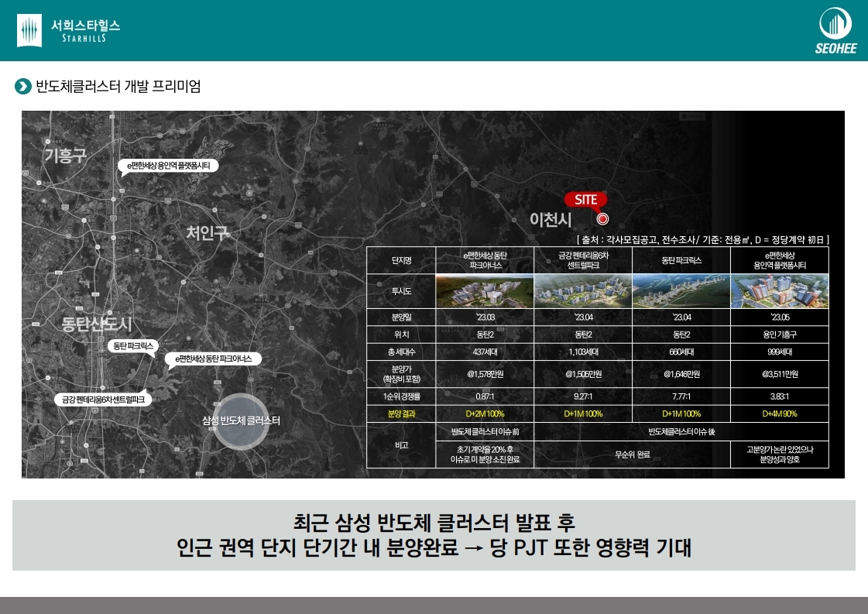Click the @1,646만원 price cell

click(x=681, y=374)
